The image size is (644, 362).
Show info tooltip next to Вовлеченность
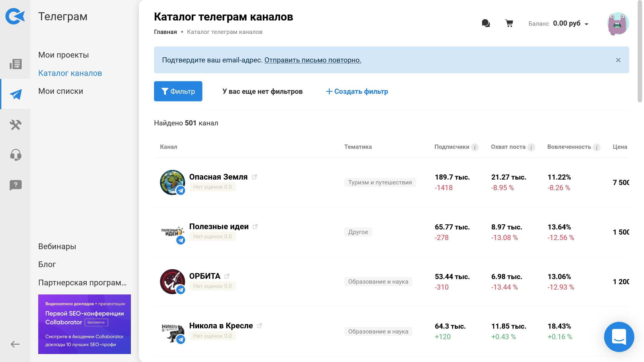(x=597, y=147)
